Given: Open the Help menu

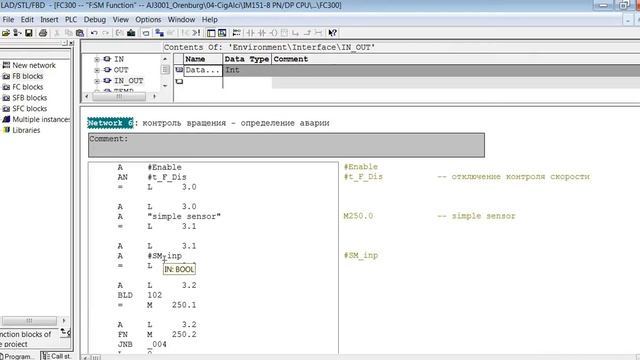Looking at the screenshot, I should tap(209, 20).
